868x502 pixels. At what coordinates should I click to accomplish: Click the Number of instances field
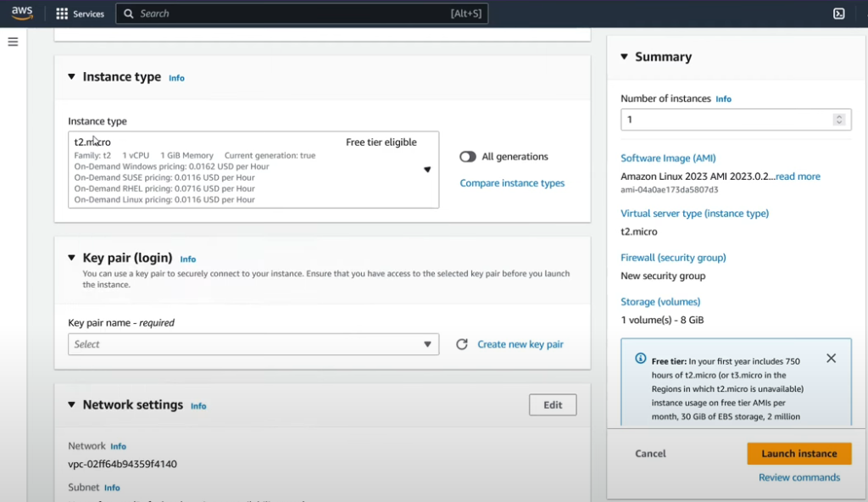coord(736,120)
